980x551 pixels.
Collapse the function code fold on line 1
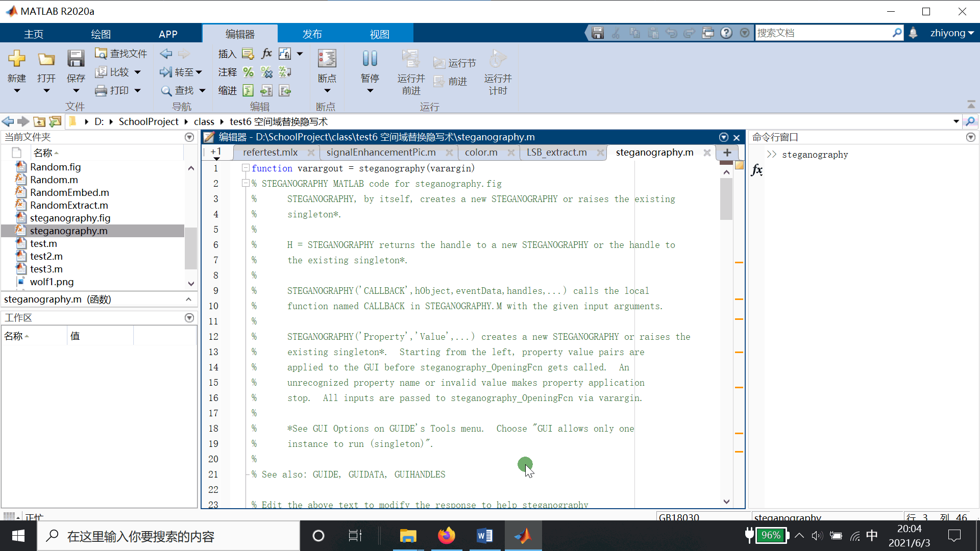246,168
